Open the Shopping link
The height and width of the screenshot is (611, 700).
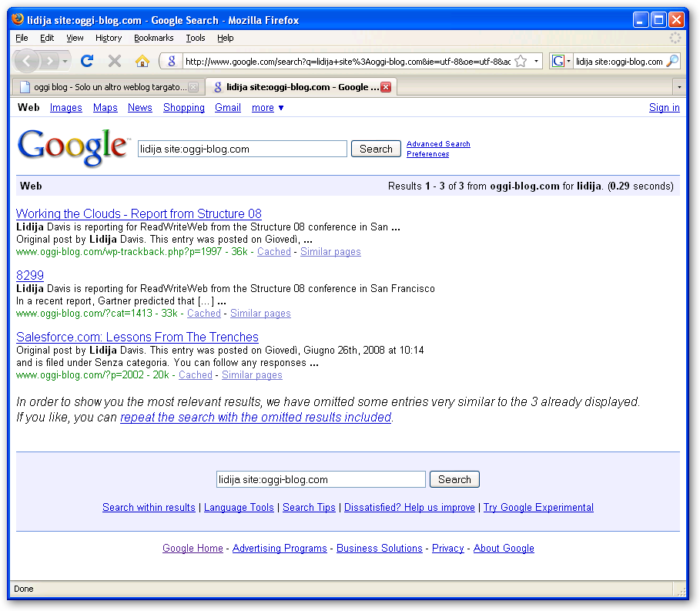(x=183, y=108)
